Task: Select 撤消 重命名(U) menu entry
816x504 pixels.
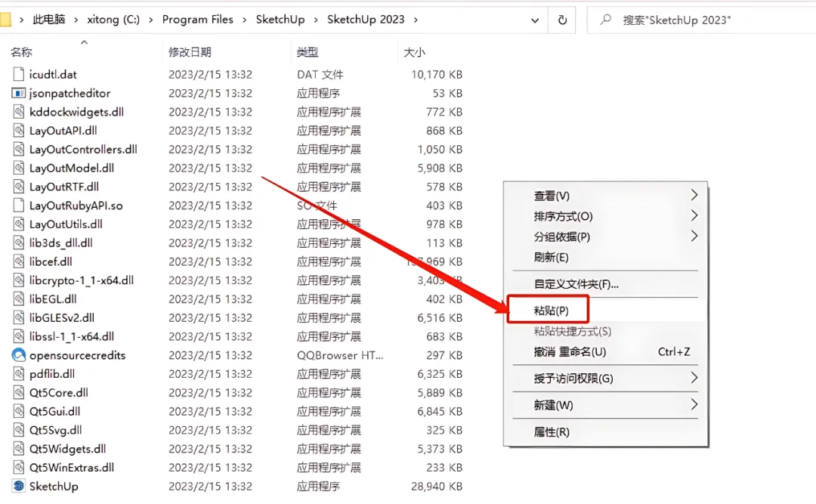Action: click(605, 352)
